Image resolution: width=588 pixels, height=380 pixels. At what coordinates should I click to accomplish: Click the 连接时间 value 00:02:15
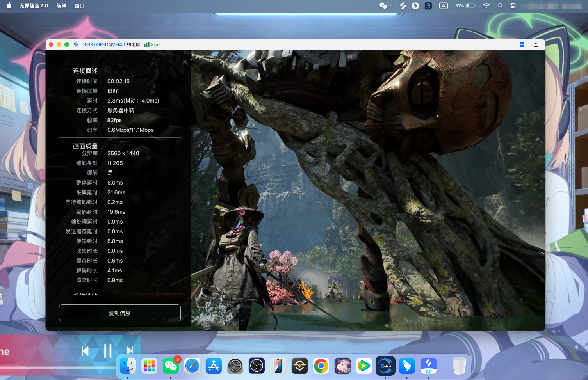119,81
